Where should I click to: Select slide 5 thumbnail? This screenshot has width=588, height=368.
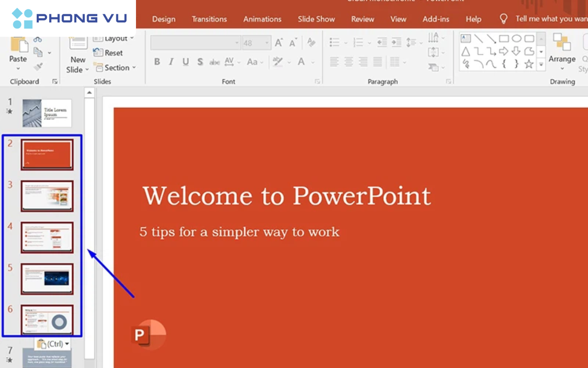[47, 279]
